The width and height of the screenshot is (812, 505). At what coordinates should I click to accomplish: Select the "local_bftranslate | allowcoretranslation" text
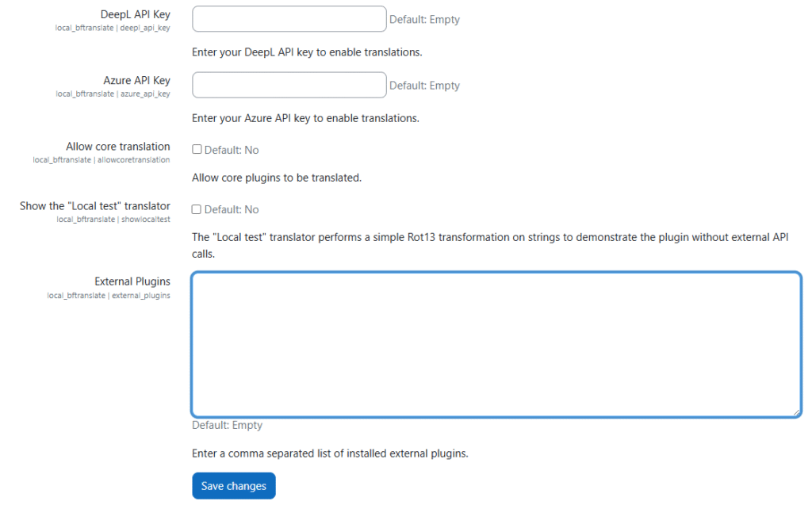tap(101, 160)
